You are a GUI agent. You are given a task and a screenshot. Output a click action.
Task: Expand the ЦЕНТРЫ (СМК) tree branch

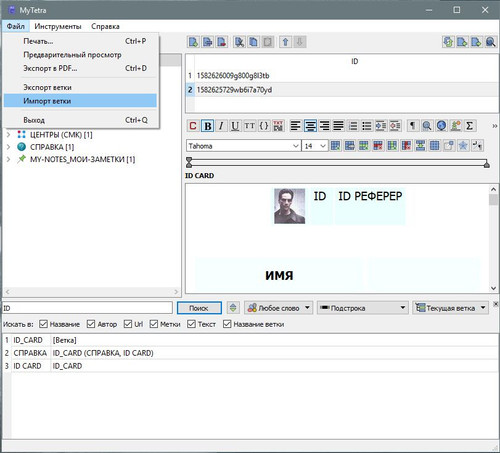(8, 135)
